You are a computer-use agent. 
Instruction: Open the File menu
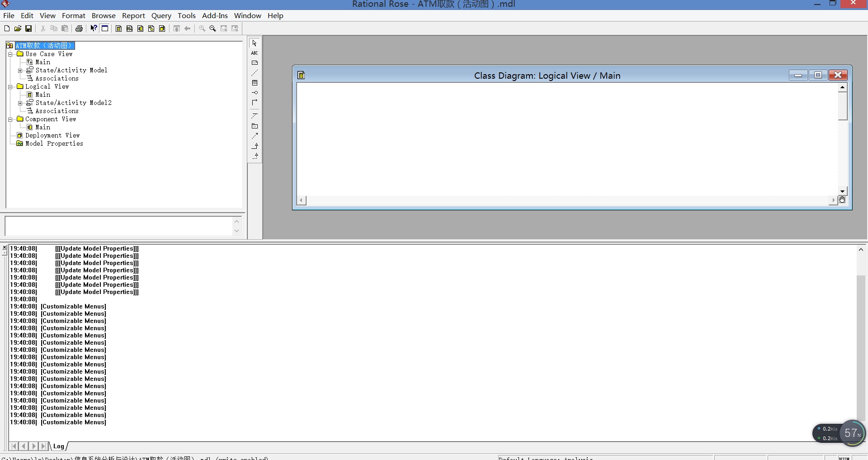(x=9, y=15)
